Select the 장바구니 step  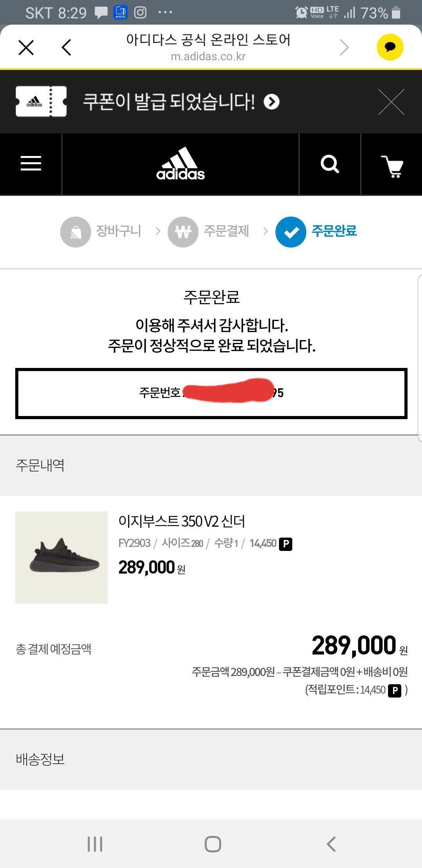pyautogui.click(x=101, y=231)
